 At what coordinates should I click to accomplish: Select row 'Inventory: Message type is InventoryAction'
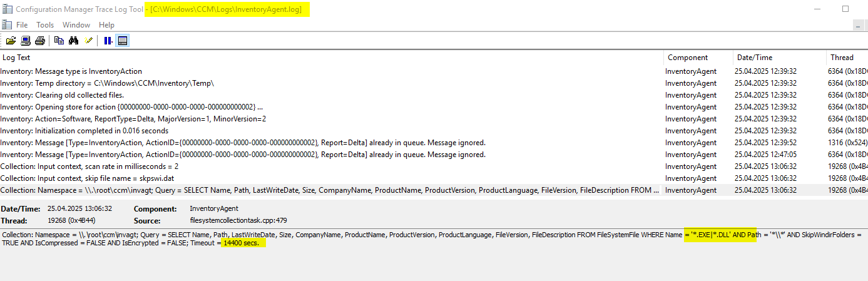coord(434,71)
